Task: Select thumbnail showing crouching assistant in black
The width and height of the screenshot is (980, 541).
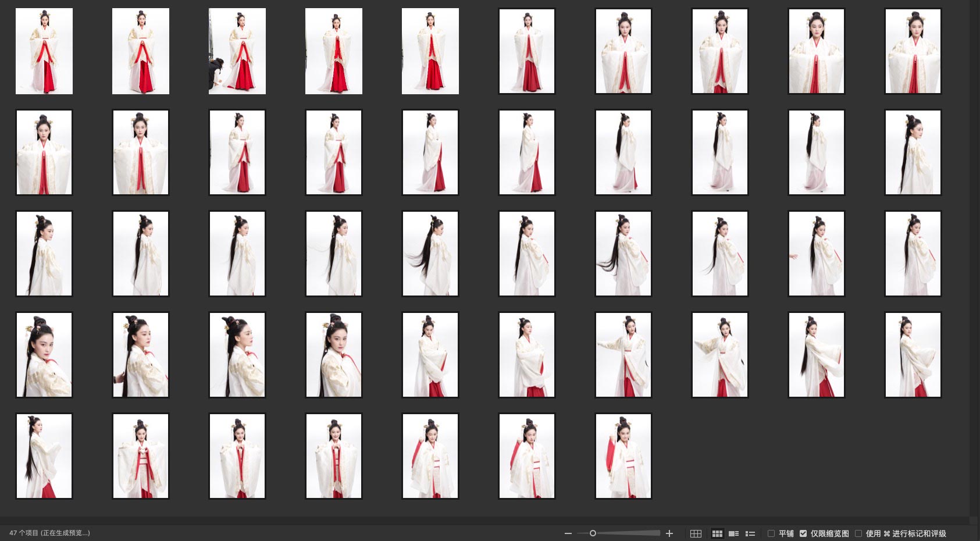Action: point(237,51)
